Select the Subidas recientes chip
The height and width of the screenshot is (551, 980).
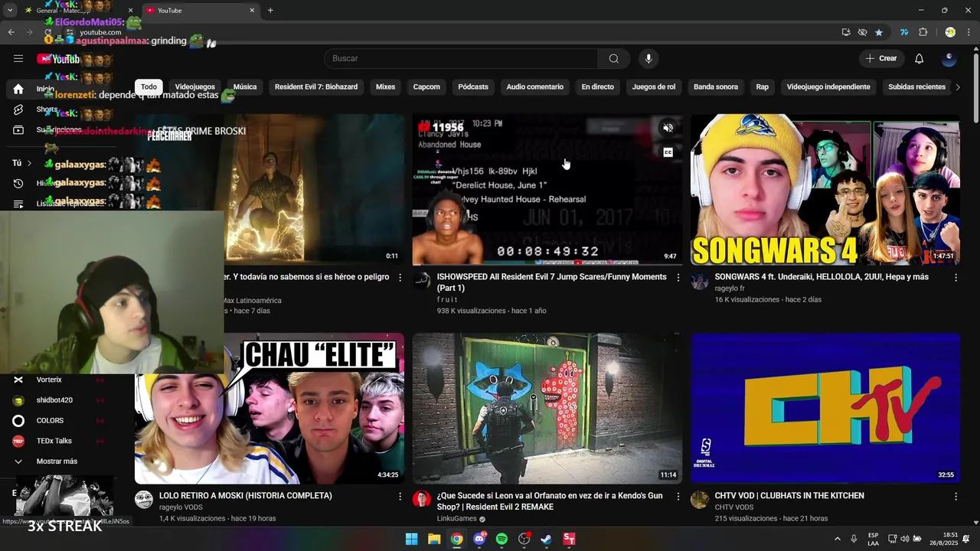tap(916, 87)
